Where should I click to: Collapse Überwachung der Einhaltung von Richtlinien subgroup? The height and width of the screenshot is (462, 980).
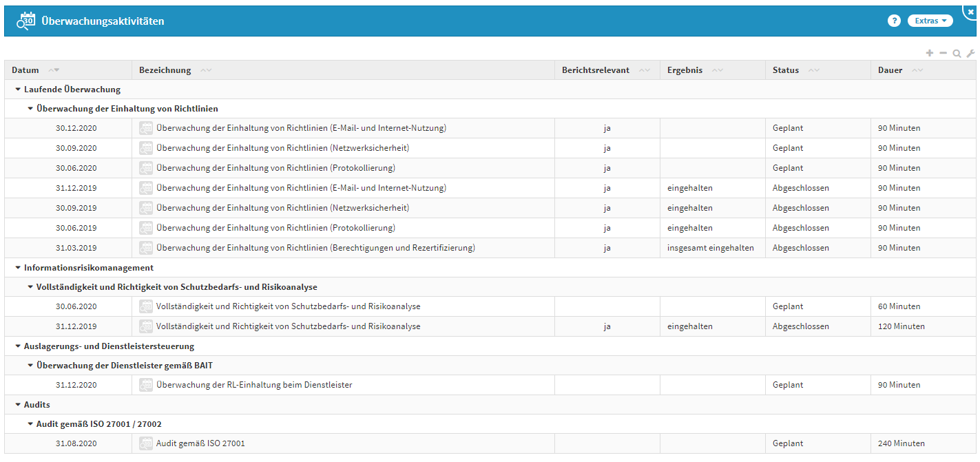point(30,109)
